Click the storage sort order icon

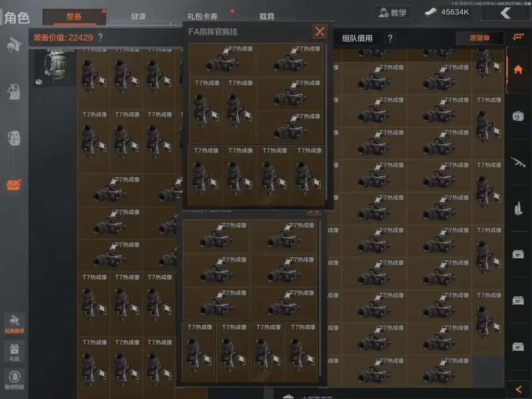518,37
